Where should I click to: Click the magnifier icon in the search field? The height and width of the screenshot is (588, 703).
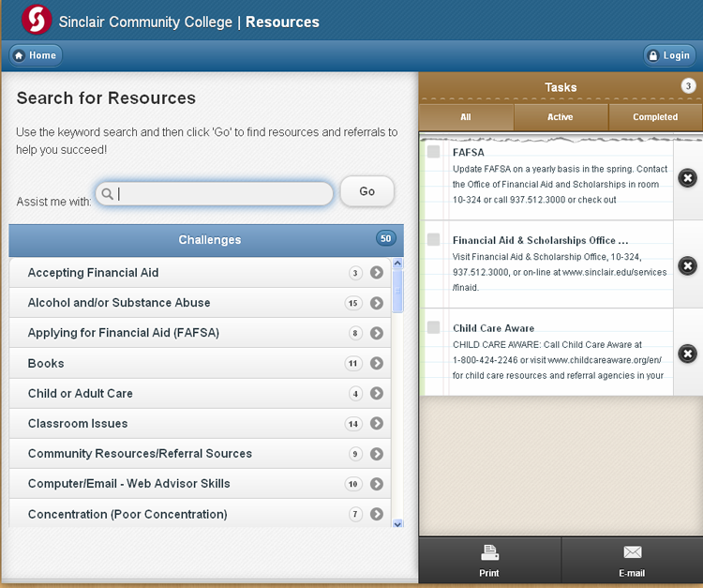107,194
